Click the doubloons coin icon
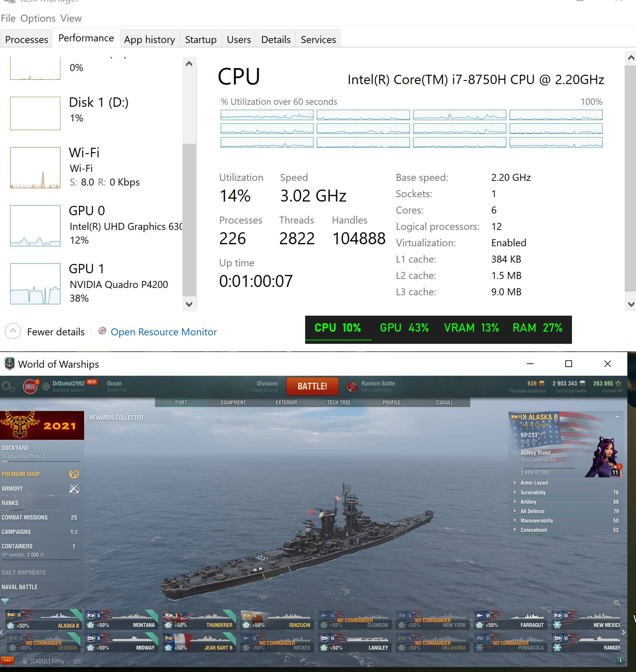Screen dimensions: 636x672 coord(542,383)
